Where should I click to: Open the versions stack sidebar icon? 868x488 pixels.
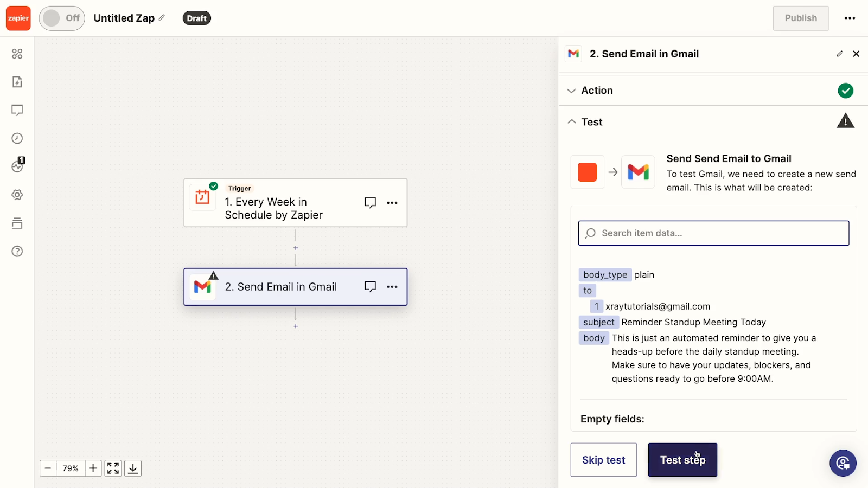(17, 223)
